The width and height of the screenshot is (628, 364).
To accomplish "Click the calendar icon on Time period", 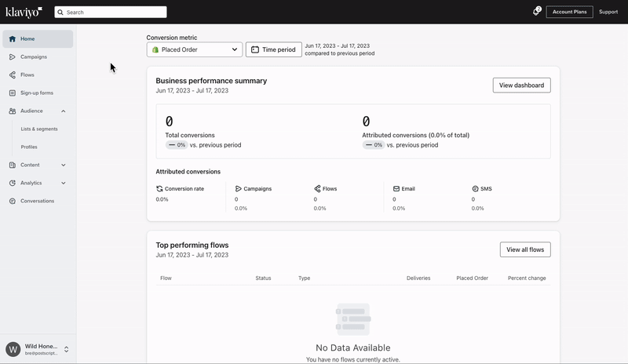I will [254, 49].
